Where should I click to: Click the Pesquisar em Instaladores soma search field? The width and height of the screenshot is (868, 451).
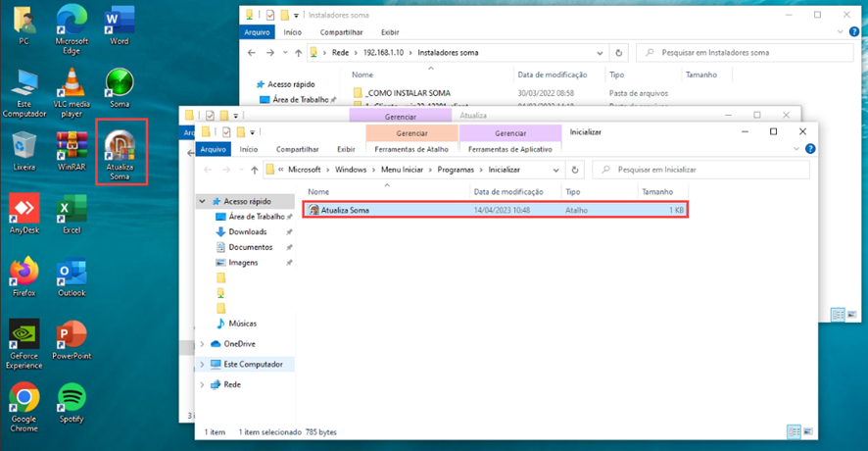tap(745, 53)
